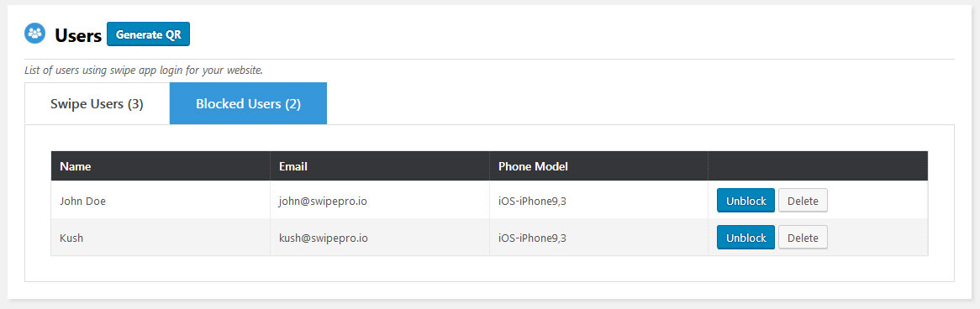Select the kush@swipepro.io email cell

pyautogui.click(x=380, y=238)
